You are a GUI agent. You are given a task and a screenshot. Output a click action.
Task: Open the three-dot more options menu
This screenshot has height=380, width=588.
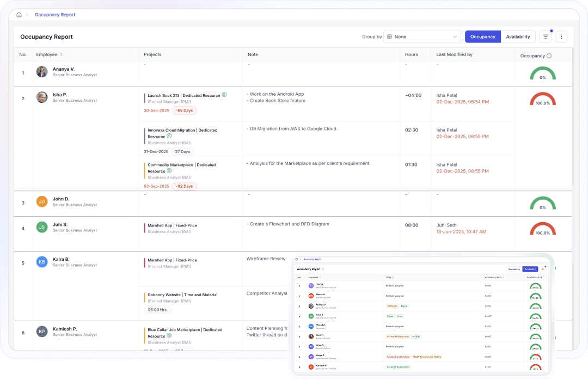coord(562,37)
